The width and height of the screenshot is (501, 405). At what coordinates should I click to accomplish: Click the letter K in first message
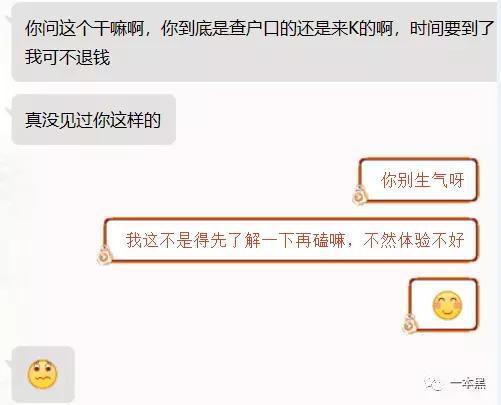coord(354,29)
